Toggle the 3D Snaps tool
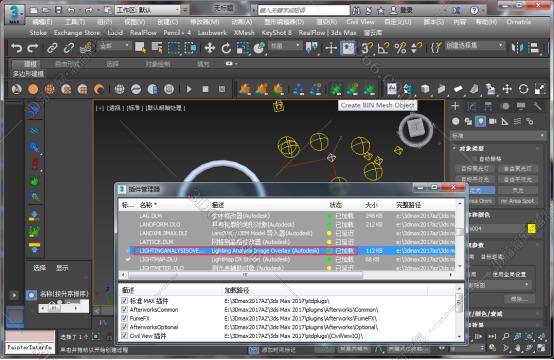Image resolution: width=554 pixels, height=360 pixels. click(366, 48)
